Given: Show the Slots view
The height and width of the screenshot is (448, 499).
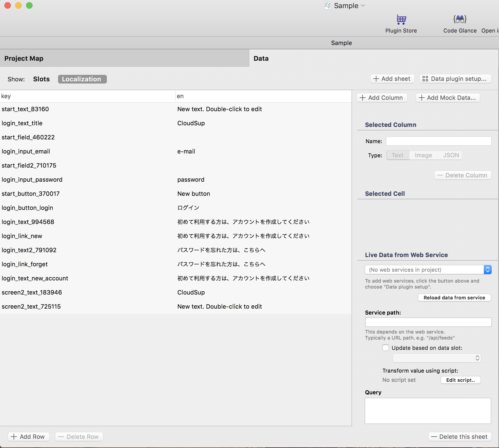Looking at the screenshot, I should (x=41, y=79).
